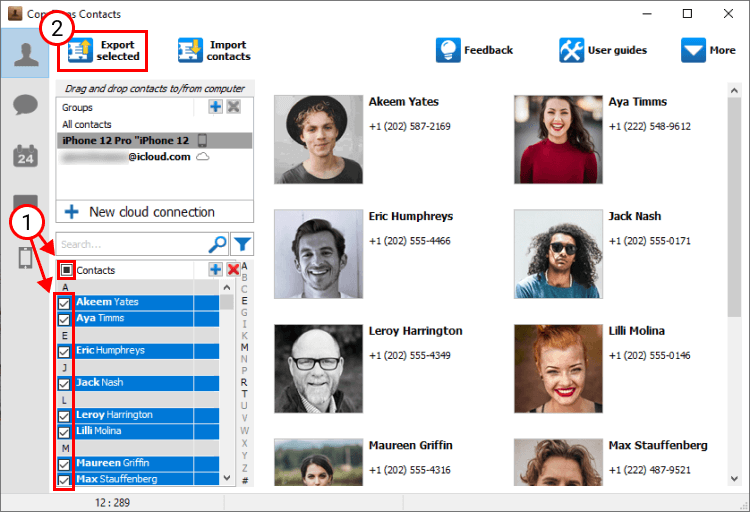Click Max Stauffenberg name in card view
Viewport: 750px width, 512px height.
658,445
